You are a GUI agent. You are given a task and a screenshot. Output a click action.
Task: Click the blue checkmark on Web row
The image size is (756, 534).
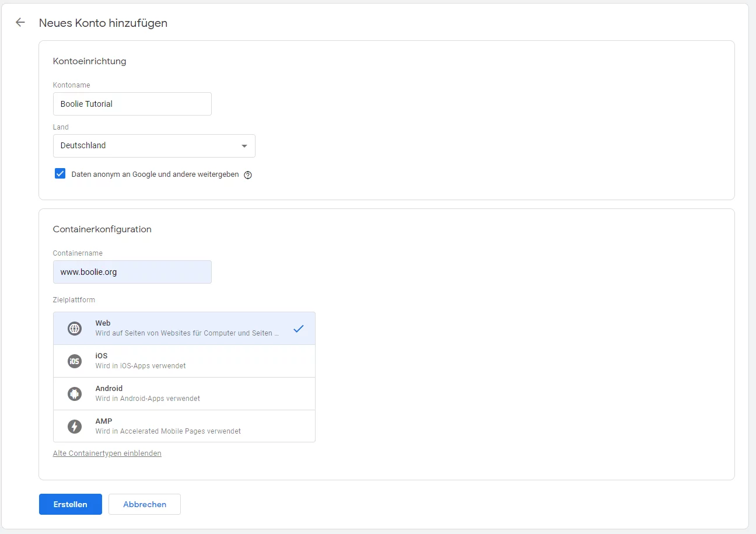(x=299, y=329)
